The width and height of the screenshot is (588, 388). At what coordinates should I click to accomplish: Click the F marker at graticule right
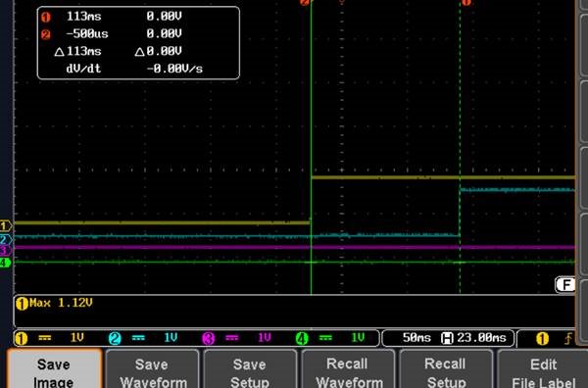point(565,284)
